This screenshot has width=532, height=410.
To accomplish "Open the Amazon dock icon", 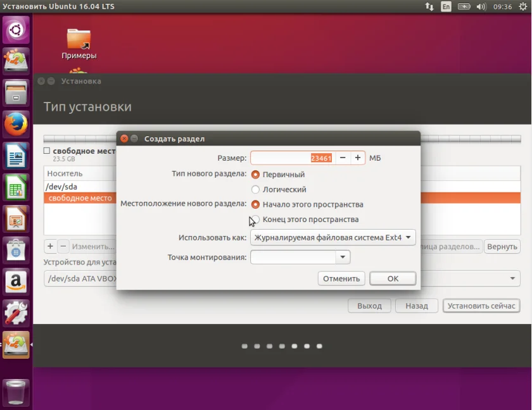I will click(x=16, y=282).
